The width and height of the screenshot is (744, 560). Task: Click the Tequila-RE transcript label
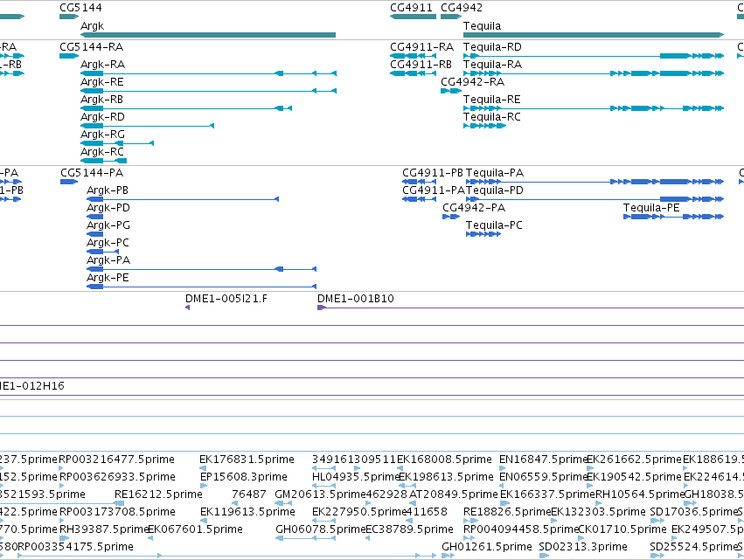click(491, 100)
